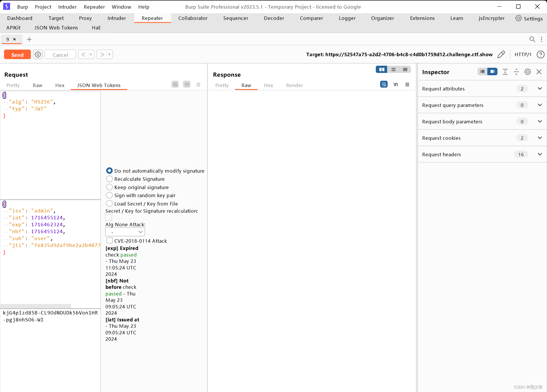Toggle word wrap in Request panel
The height and width of the screenshot is (392, 547).
tap(175, 84)
